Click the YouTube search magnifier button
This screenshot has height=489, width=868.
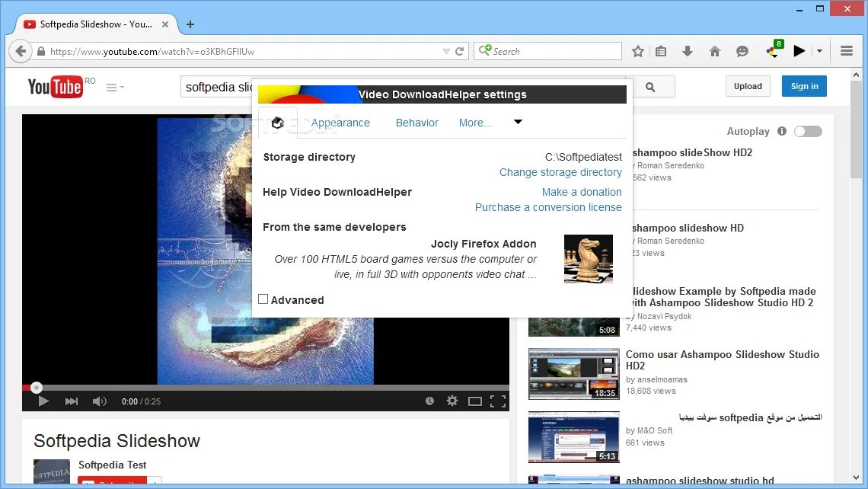click(x=651, y=87)
